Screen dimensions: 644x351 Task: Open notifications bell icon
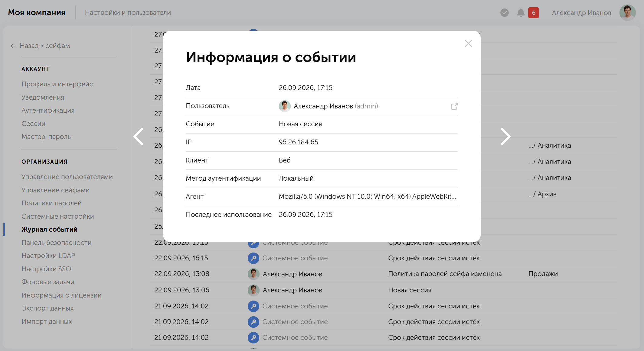click(x=521, y=13)
